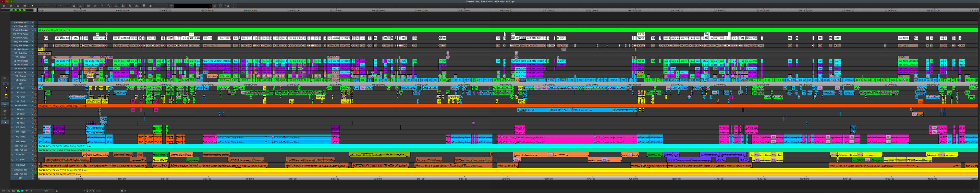Add a cyan marker from toolbar
The image size is (980, 193).
pyautogui.click(x=60, y=6)
